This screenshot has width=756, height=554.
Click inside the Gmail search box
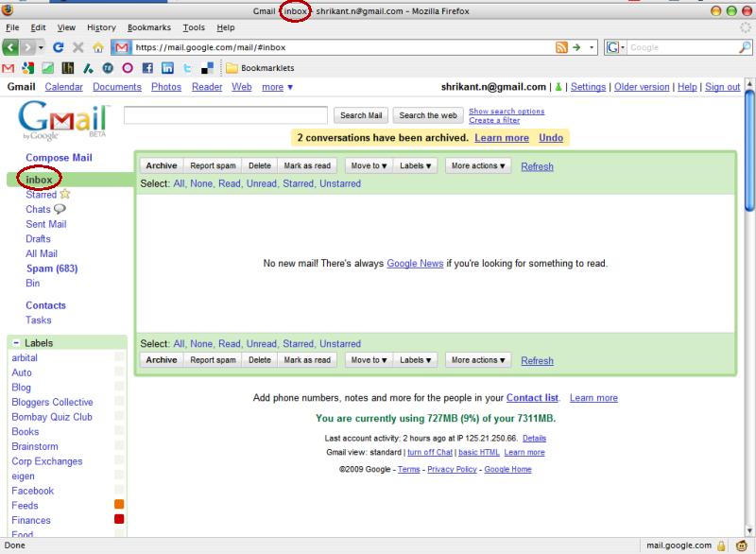227,114
